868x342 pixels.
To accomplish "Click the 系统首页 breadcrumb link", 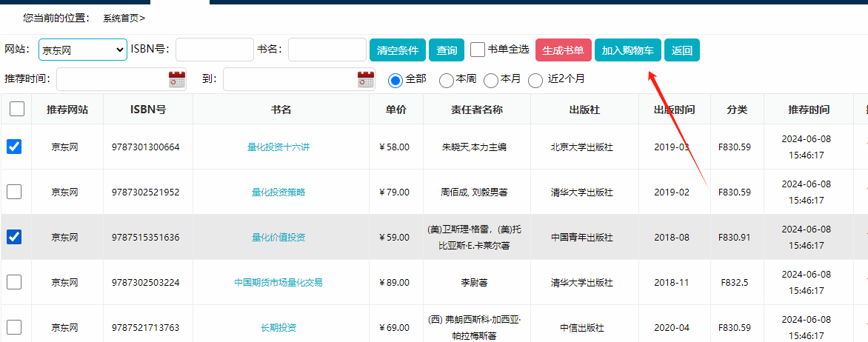I will pos(121,18).
